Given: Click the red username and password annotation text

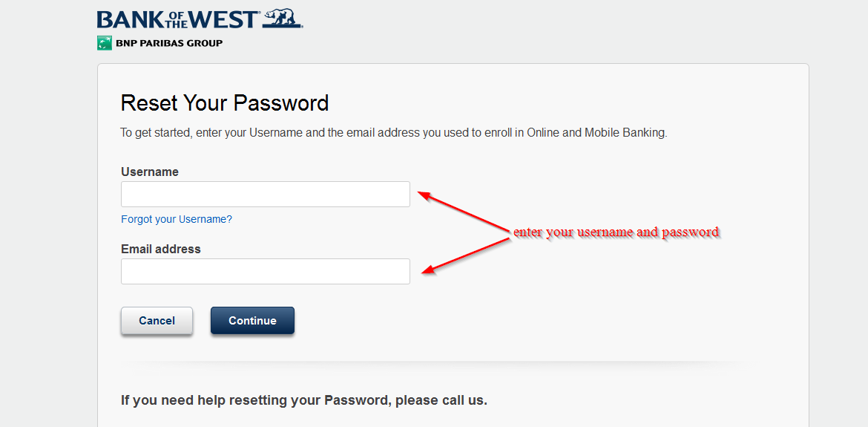Looking at the screenshot, I should (x=616, y=232).
